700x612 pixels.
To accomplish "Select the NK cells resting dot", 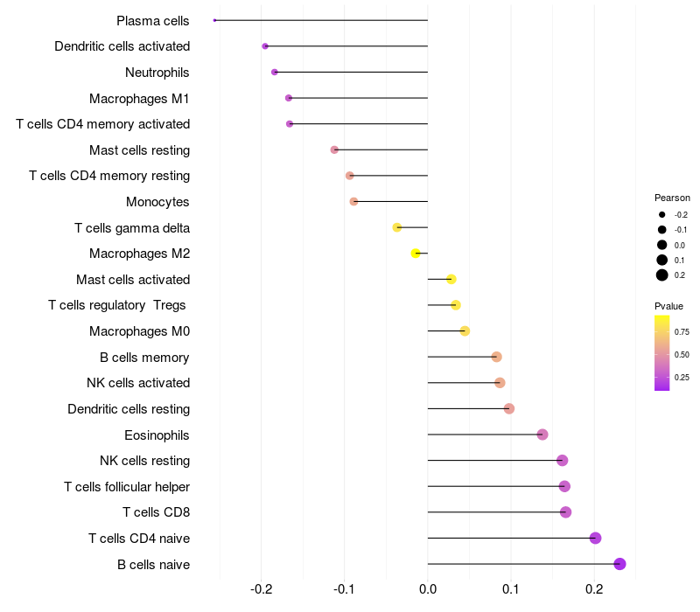I will pyautogui.click(x=563, y=461).
